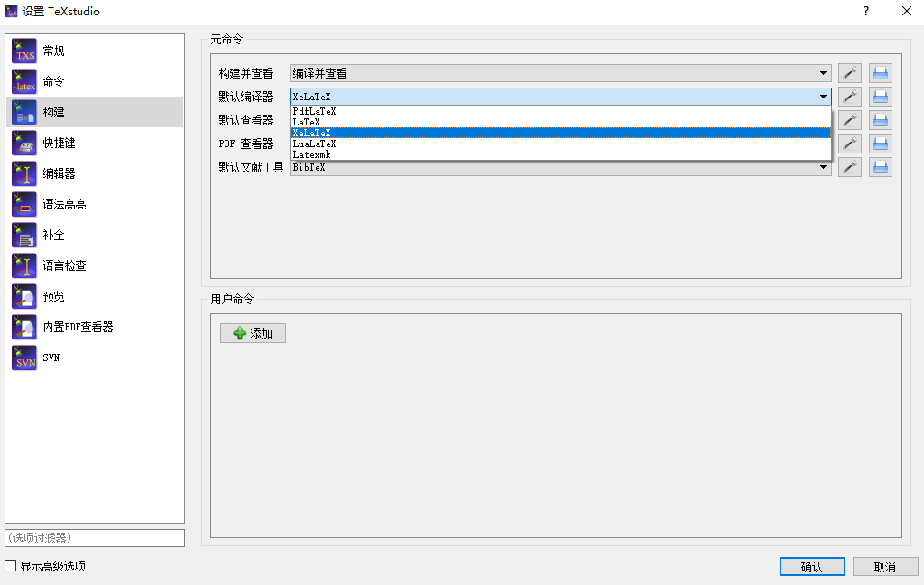The image size is (924, 585).
Task: Choose XeLaTeX in the dropdown list
Action: point(560,133)
